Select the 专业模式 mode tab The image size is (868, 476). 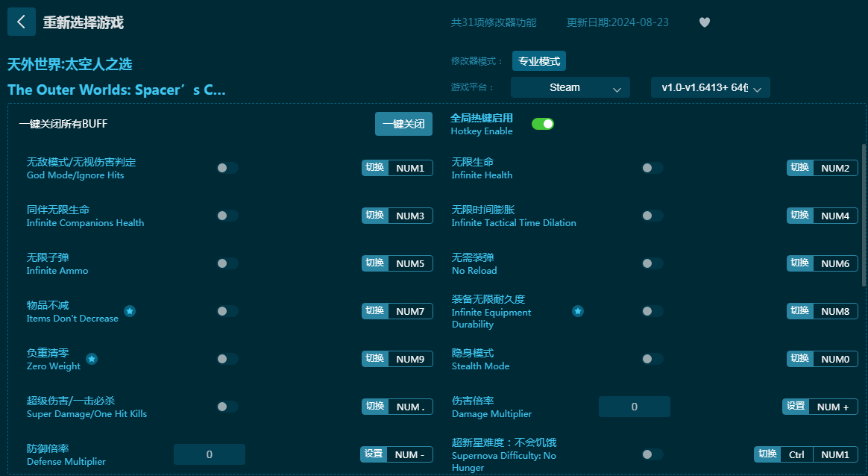click(538, 61)
